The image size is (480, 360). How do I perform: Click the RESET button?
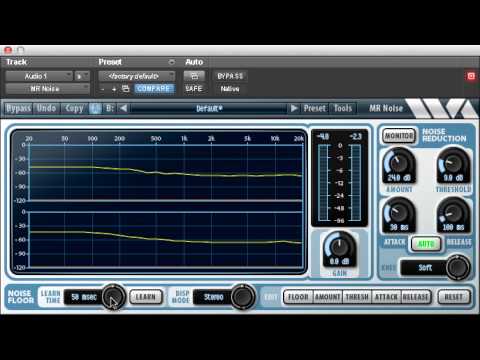454,297
